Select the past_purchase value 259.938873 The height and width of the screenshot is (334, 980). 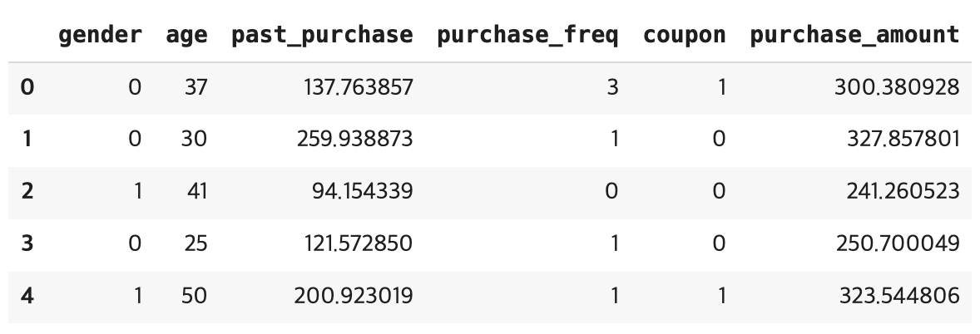tap(354, 139)
